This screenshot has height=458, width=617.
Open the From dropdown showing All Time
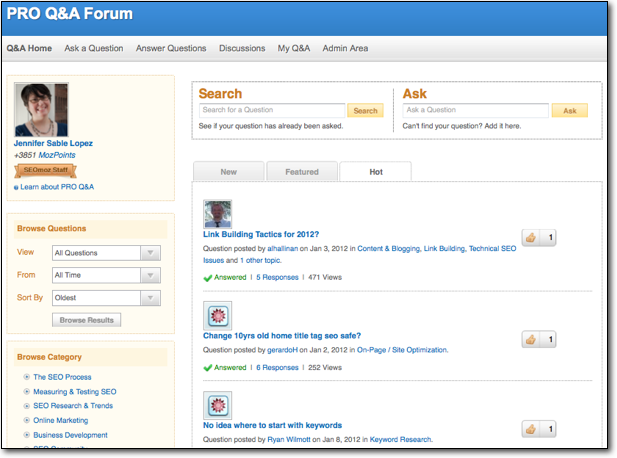[106, 275]
